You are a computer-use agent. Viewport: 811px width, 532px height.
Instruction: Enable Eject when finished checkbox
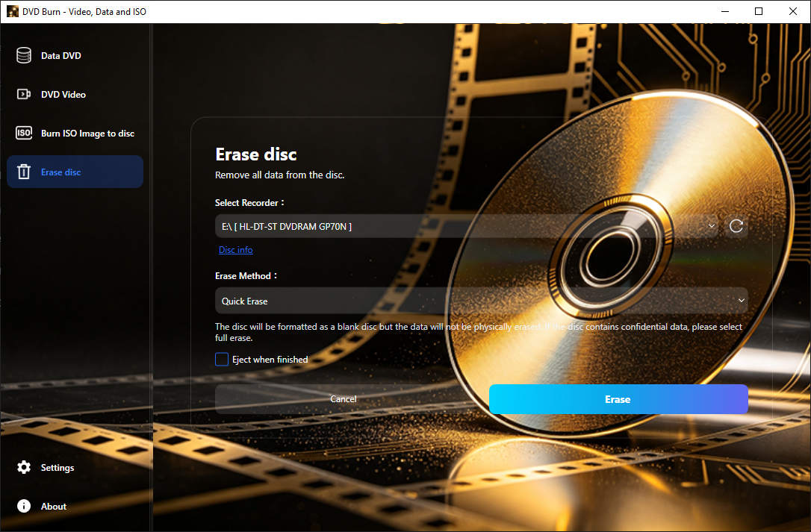tap(221, 360)
